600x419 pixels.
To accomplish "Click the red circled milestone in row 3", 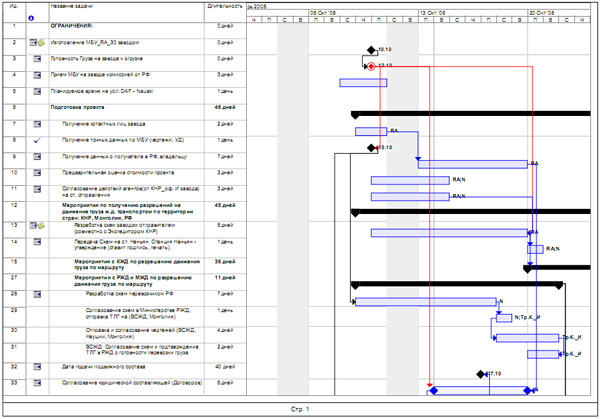I will pyautogui.click(x=371, y=66).
